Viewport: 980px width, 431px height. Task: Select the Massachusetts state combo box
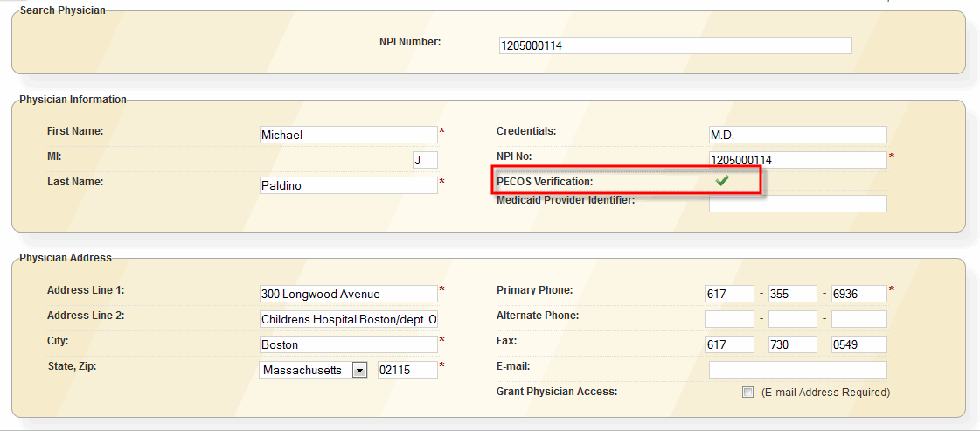click(x=313, y=371)
